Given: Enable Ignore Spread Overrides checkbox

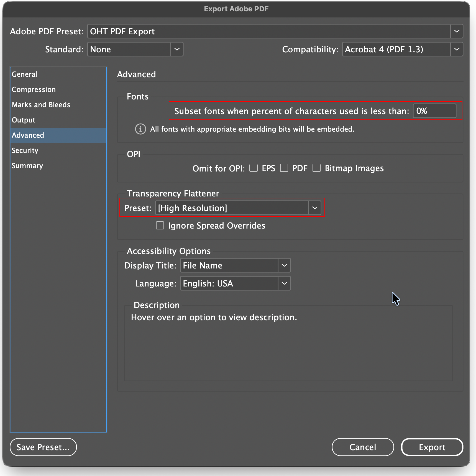Looking at the screenshot, I should pyautogui.click(x=160, y=226).
